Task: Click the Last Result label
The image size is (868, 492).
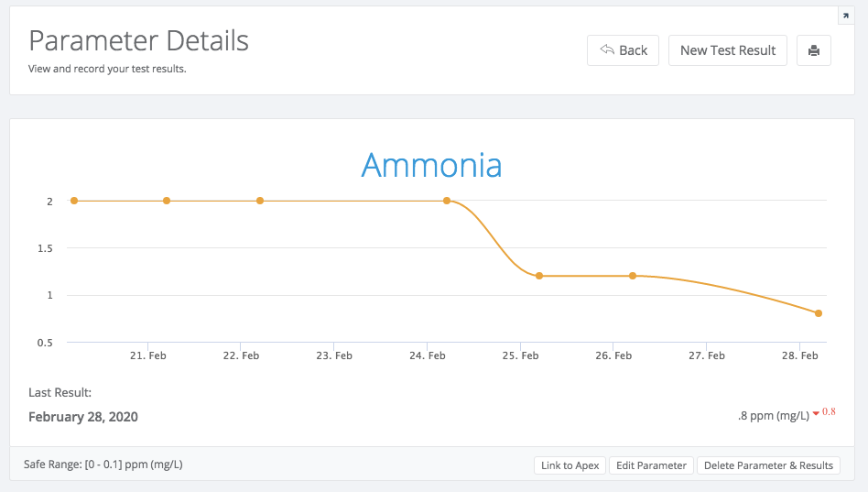Action: [x=60, y=393]
